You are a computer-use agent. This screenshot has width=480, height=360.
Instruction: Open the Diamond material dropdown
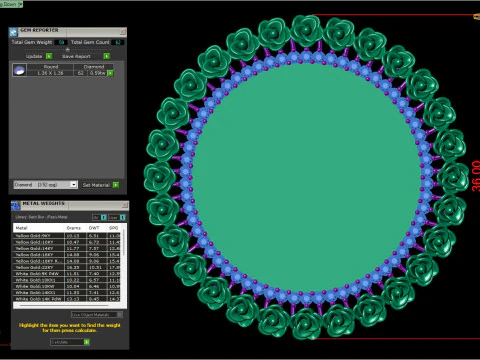point(74,184)
